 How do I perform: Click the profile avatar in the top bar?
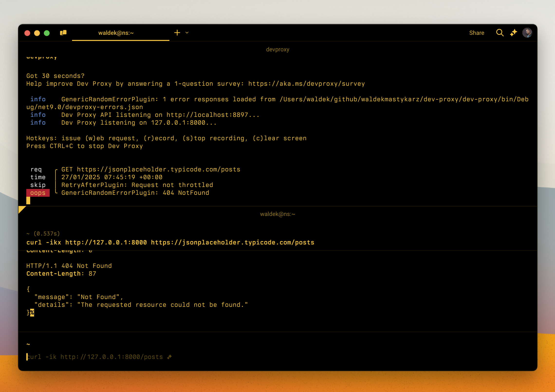pyautogui.click(x=527, y=32)
